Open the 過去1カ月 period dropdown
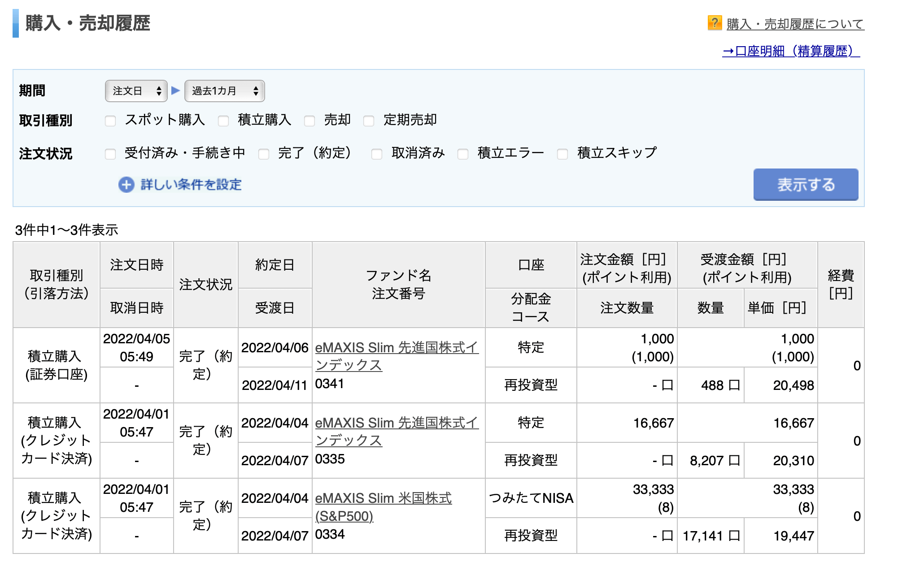Image resolution: width=898 pixels, height=588 pixels. [x=225, y=91]
